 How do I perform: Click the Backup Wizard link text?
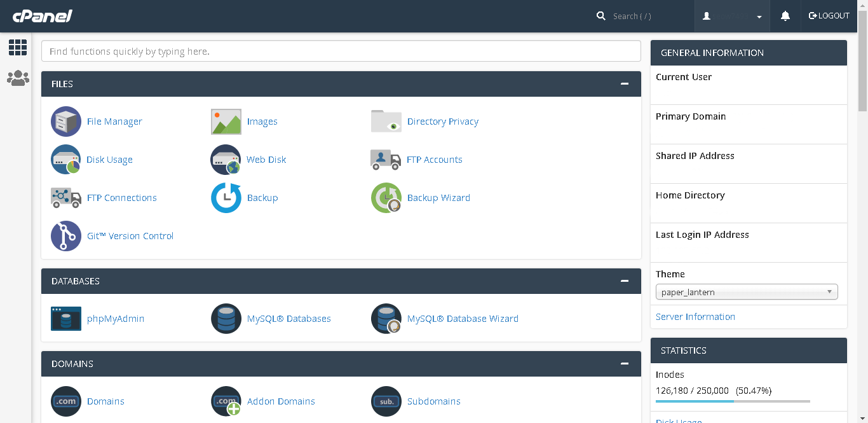[438, 198]
